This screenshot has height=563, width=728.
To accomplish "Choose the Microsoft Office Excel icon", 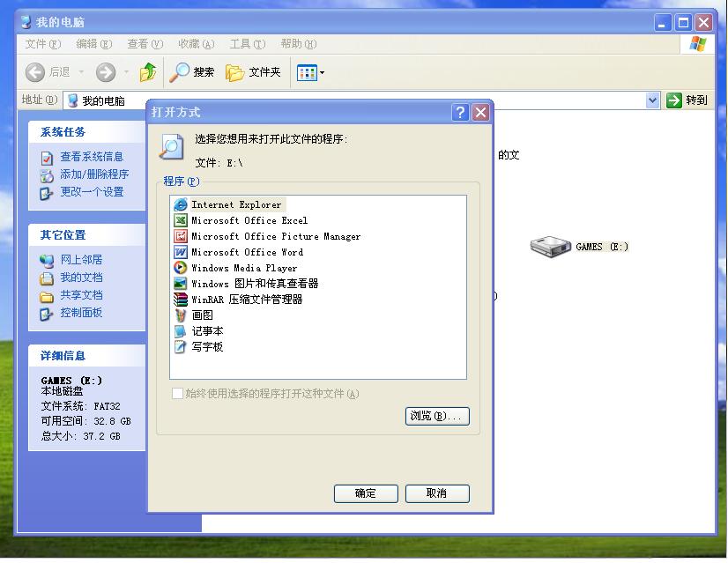I will [180, 220].
